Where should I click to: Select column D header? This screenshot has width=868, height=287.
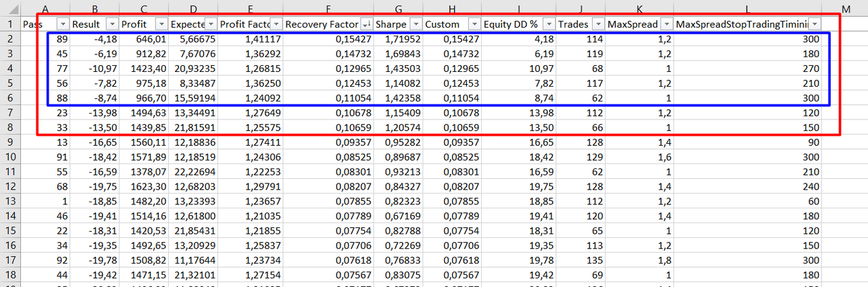pyautogui.click(x=192, y=9)
